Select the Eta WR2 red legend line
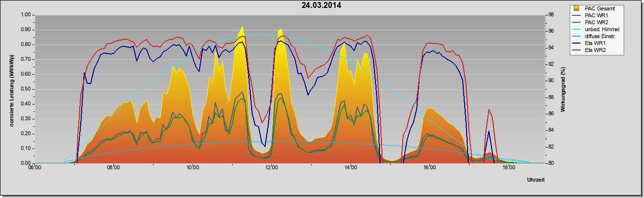The width and height of the screenshot is (644, 198). tap(577, 50)
